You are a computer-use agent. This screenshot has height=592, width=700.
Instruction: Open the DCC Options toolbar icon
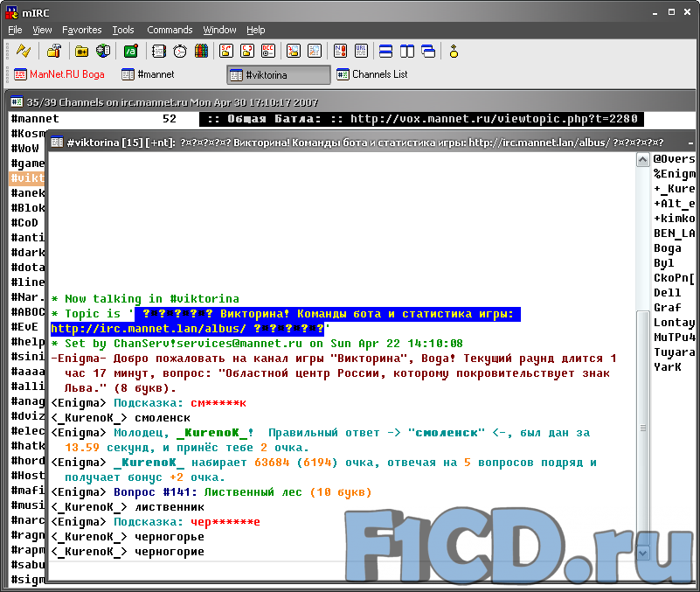[268, 51]
